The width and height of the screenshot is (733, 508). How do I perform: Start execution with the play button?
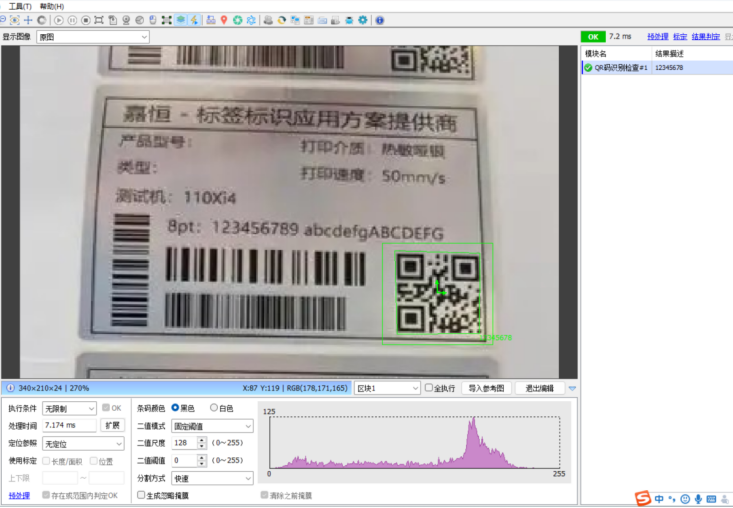point(58,20)
